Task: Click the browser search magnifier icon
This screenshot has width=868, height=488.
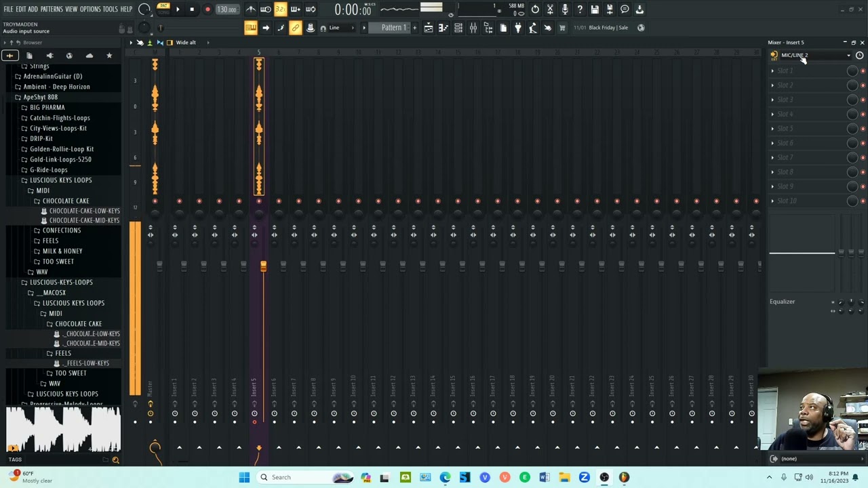Action: (115, 460)
